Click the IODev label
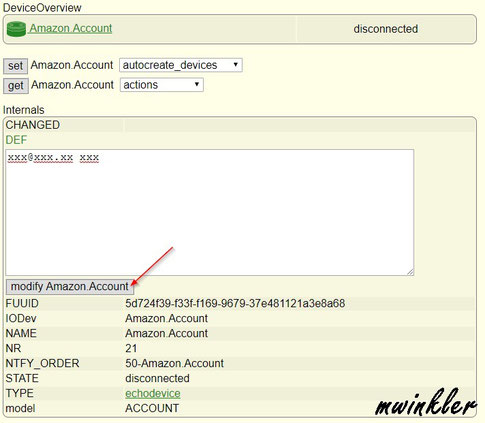This screenshot has width=485, height=423. coord(21,318)
